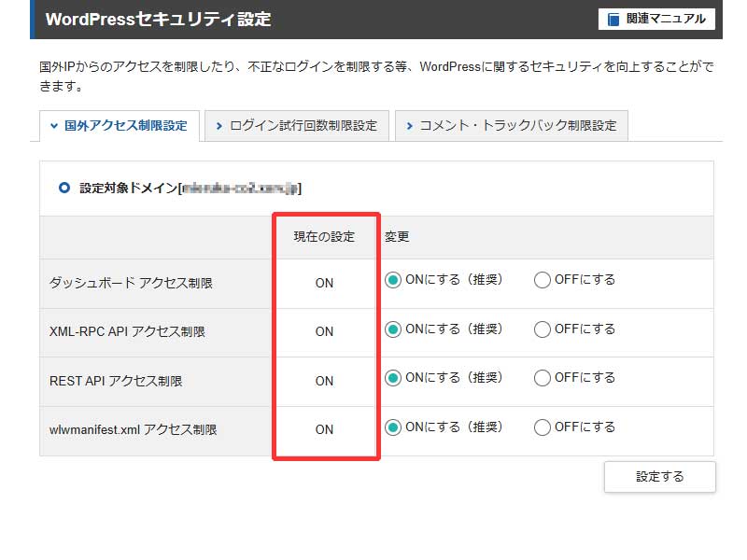Click the 設定対象ドメイン heading text
This screenshot has height=560, width=747.
(190, 189)
